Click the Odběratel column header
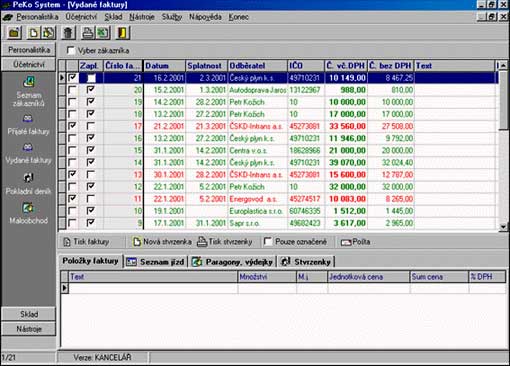 point(258,66)
